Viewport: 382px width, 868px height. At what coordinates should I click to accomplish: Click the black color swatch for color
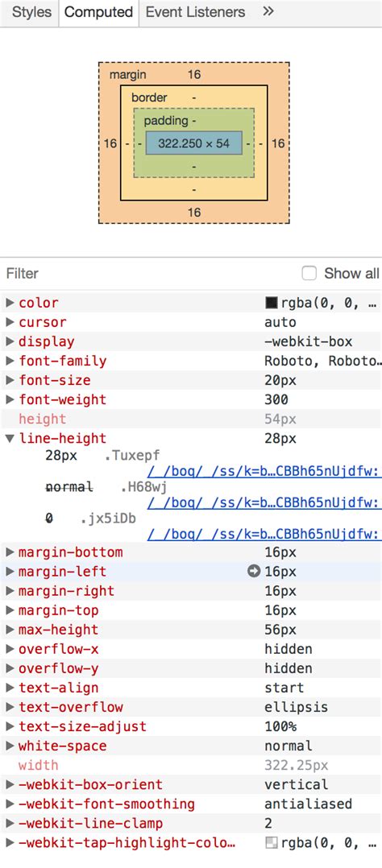click(x=271, y=303)
